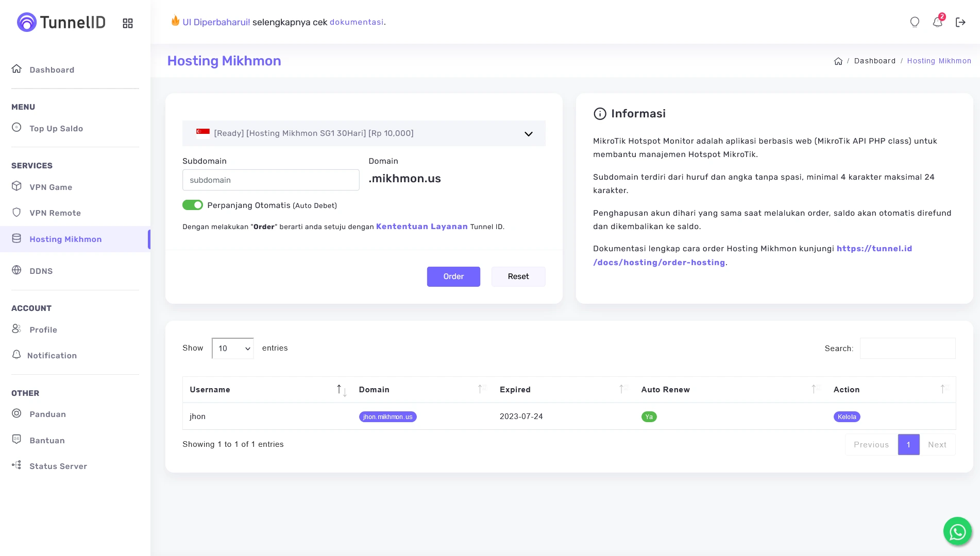Toggle Perpanjang Otomatis auto debet switch
The height and width of the screenshot is (556, 980).
point(193,205)
